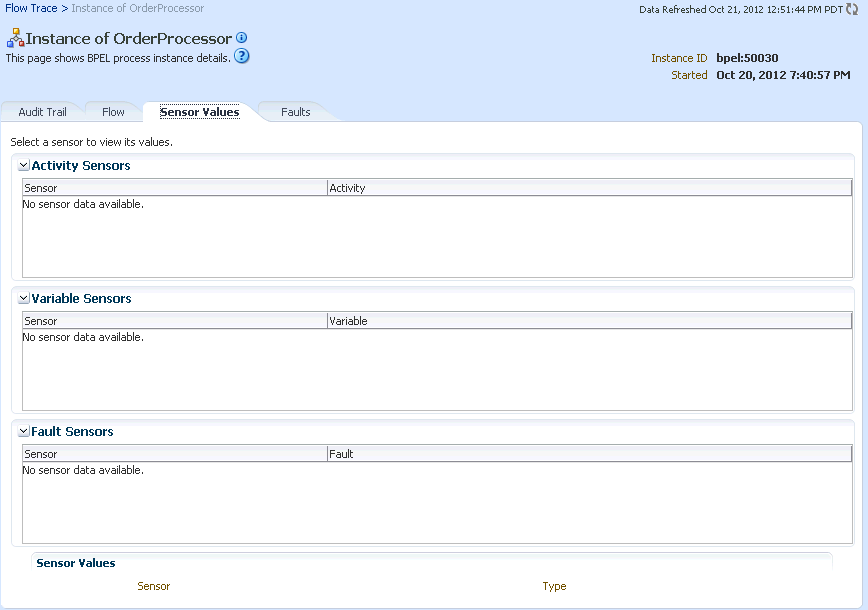868x610 pixels.
Task: Click the refresh icon beside Data Refreshed timestamp
Action: 852,9
